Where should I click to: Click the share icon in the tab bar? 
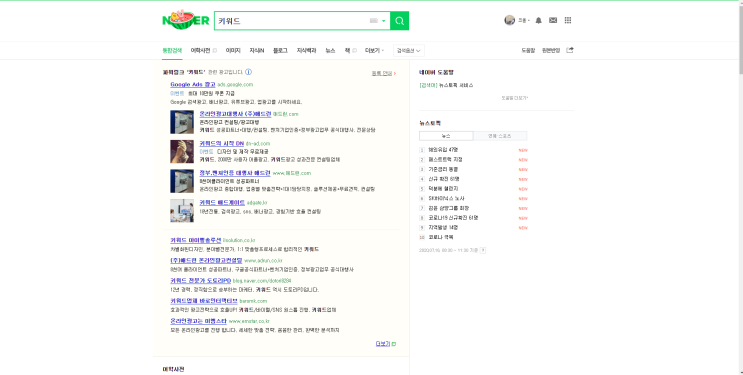[x=570, y=50]
